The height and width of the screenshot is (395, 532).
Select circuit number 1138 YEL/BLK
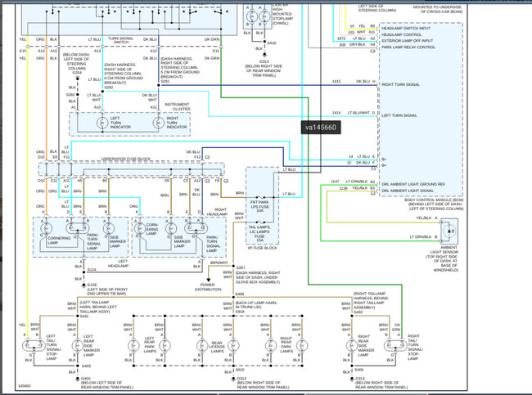[344, 188]
